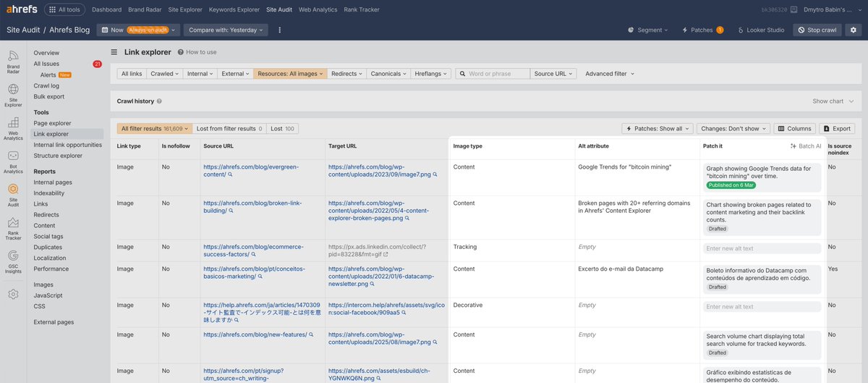Open the Patches lightning button in the header
Viewport: 868px width, 383px height.
coord(702,30)
